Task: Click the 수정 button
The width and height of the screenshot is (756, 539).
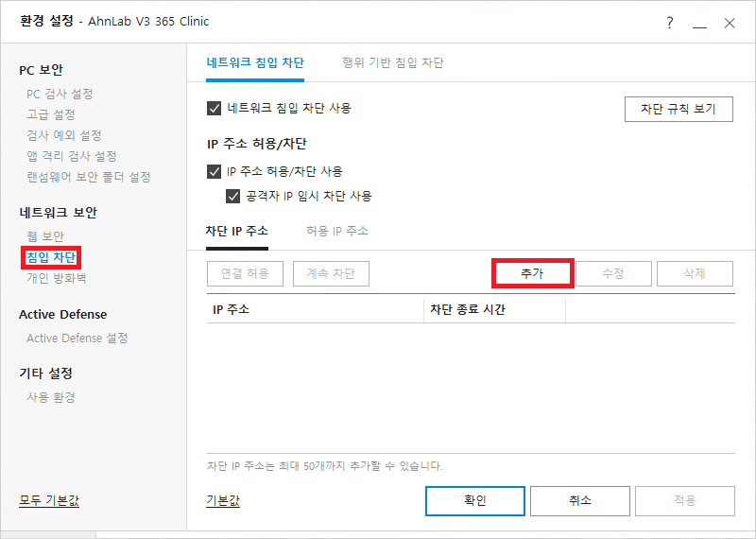Action: (x=613, y=273)
